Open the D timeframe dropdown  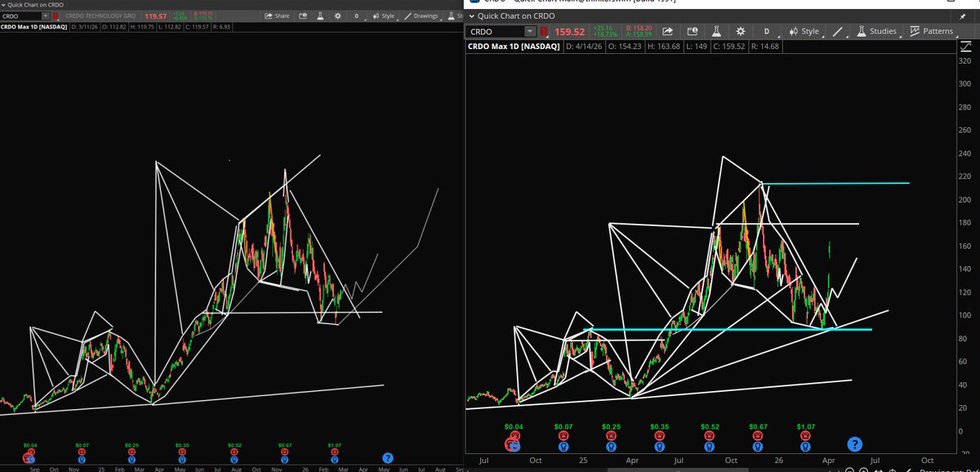[766, 31]
